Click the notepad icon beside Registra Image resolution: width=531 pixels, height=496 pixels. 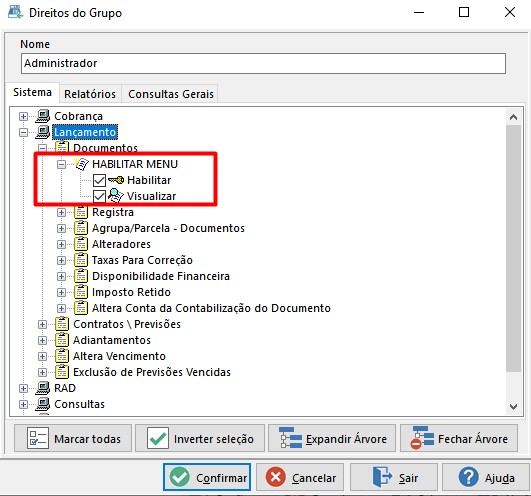pos(81,212)
